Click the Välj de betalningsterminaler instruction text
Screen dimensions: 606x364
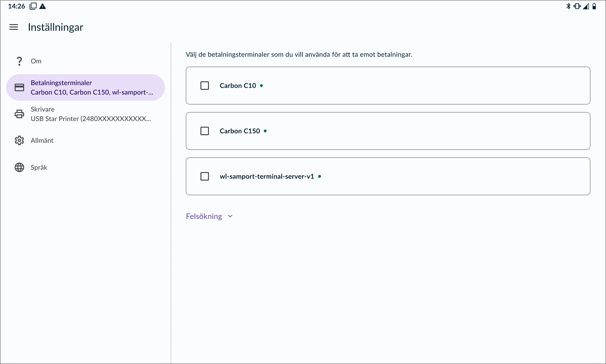coord(299,55)
